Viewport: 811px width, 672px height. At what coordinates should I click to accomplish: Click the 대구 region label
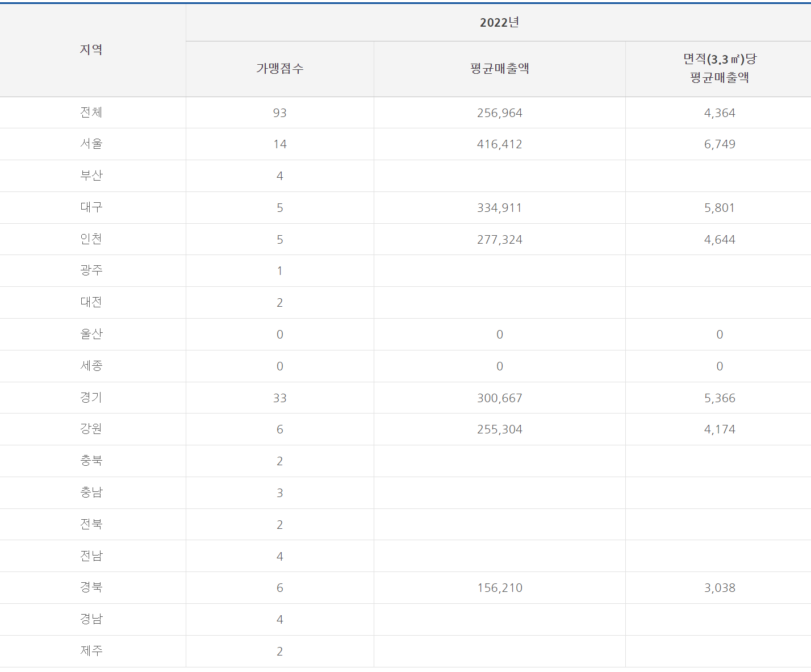[91, 207]
